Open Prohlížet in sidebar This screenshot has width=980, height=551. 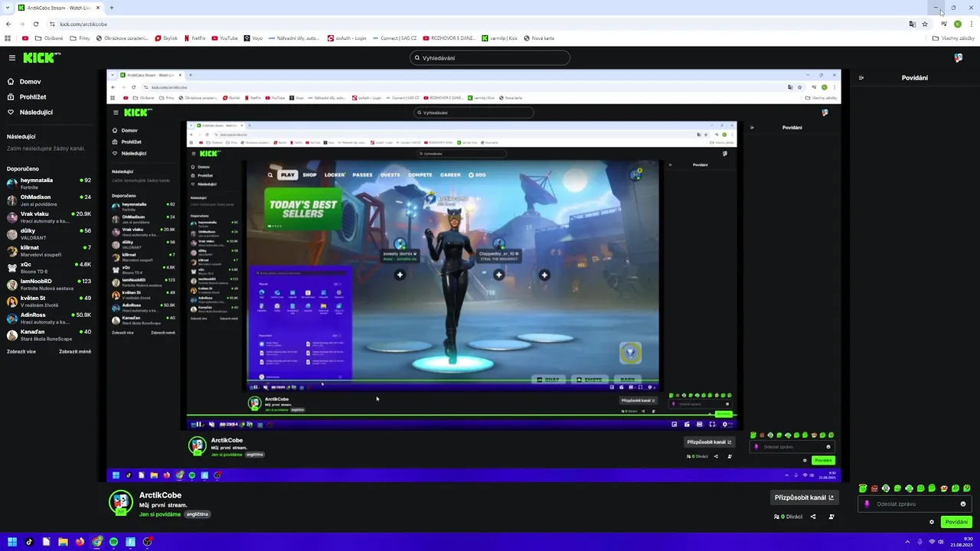(x=27, y=96)
